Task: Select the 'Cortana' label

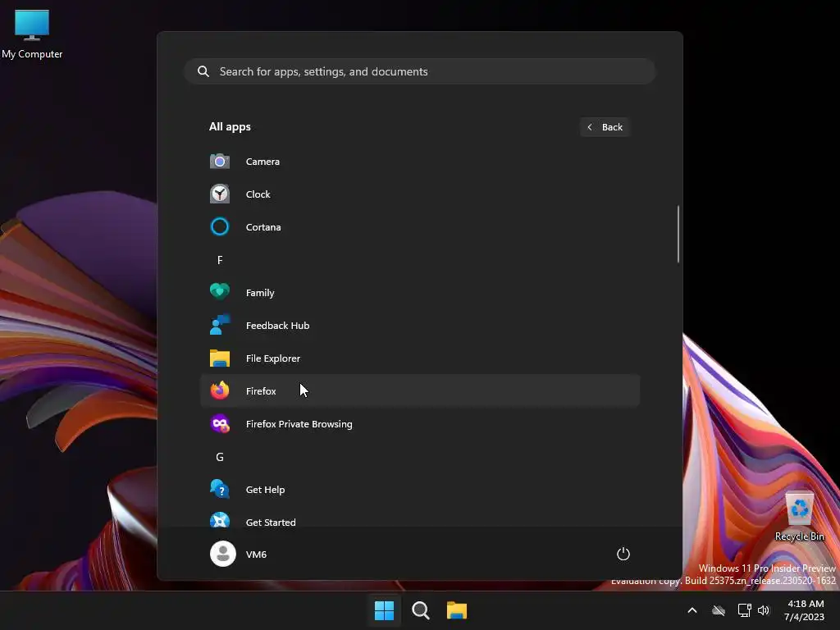Action: coord(263,227)
